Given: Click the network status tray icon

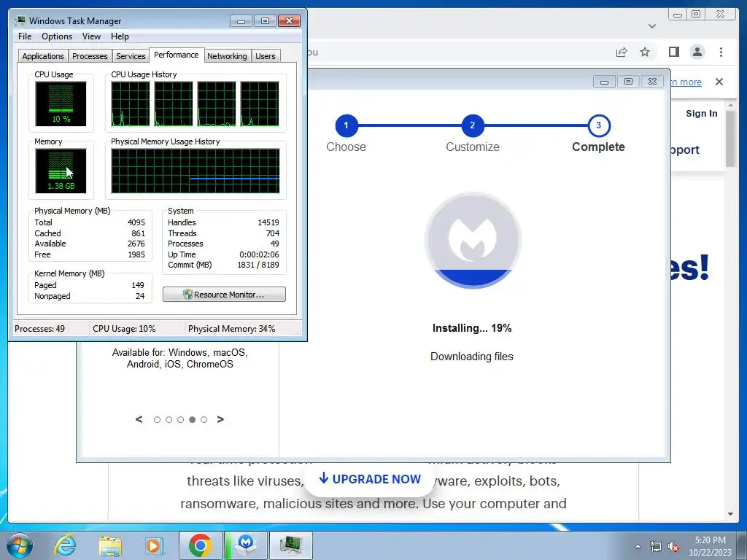Looking at the screenshot, I should click(656, 546).
